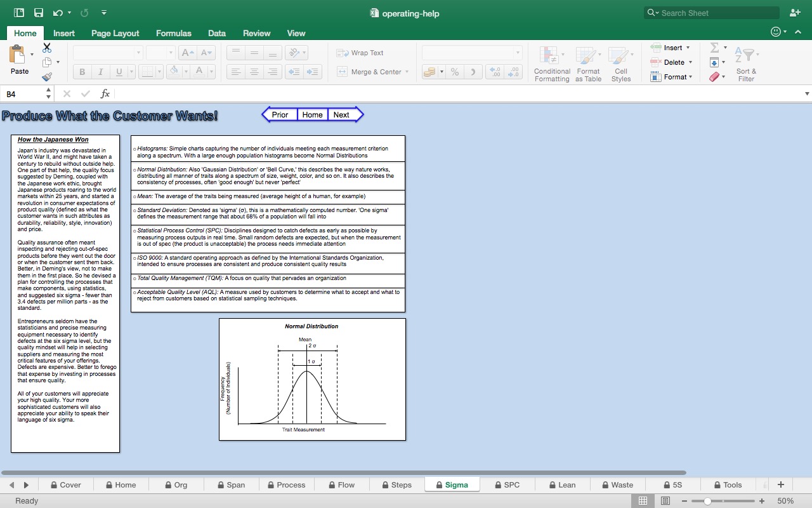This screenshot has height=508, width=812.
Task: Click the Insert Function fx icon
Action: [x=105, y=94]
